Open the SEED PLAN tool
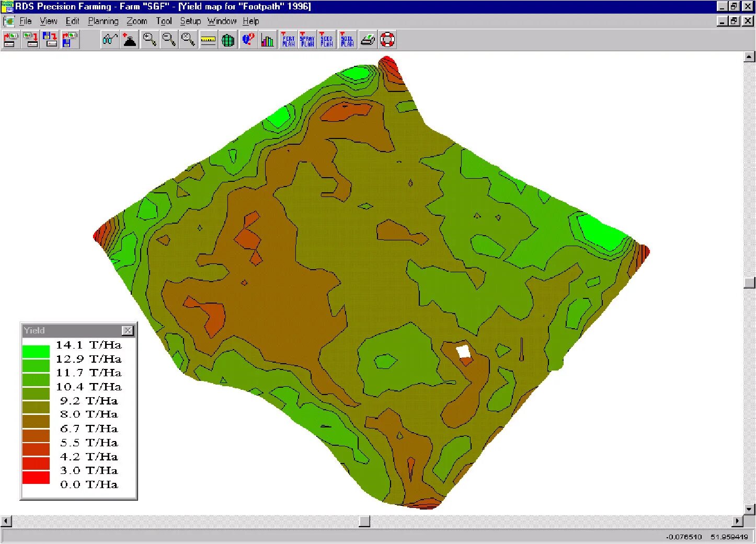The height and width of the screenshot is (544, 756). [327, 40]
